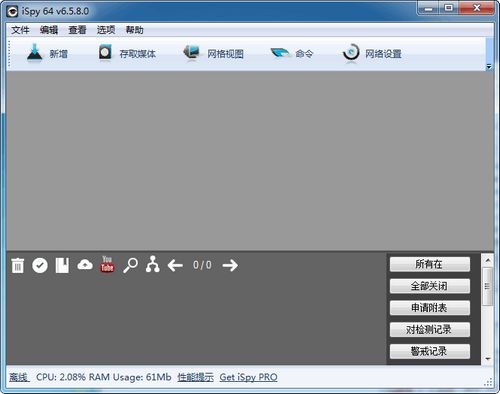Screen dimensions: 500x394
Task: Click the 警戒记录 button
Action: (x=430, y=351)
